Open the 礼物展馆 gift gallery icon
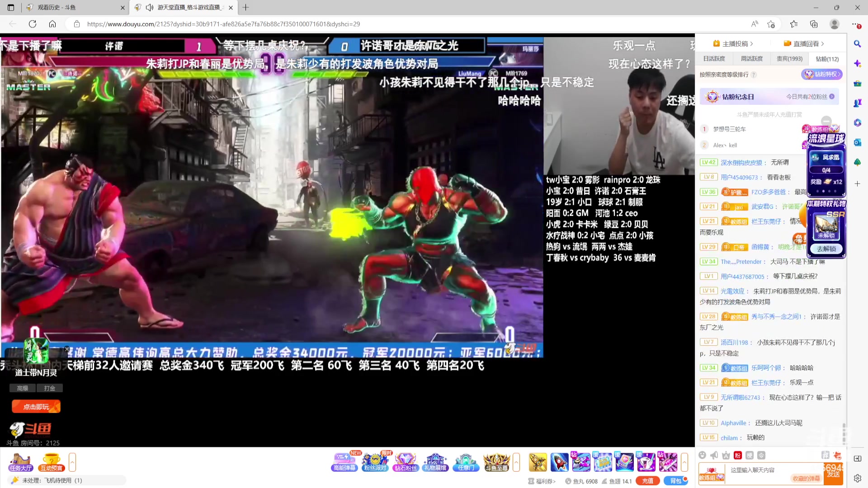 click(x=435, y=462)
